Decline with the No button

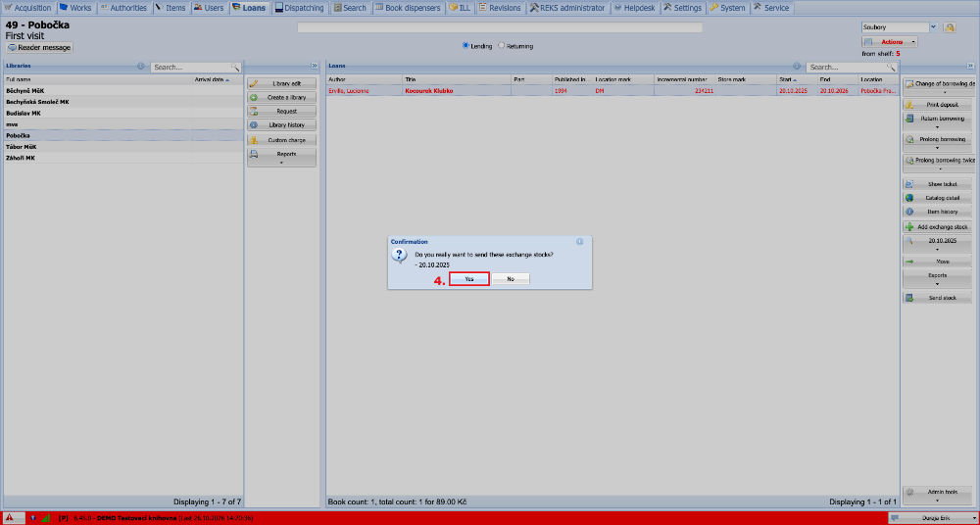[x=511, y=279]
